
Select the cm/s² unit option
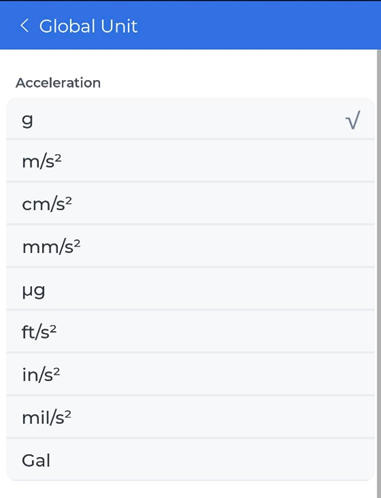(x=190, y=203)
